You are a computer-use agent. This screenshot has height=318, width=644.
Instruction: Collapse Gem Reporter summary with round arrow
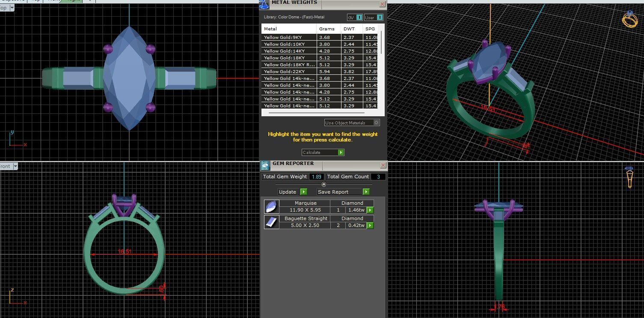coord(323,184)
